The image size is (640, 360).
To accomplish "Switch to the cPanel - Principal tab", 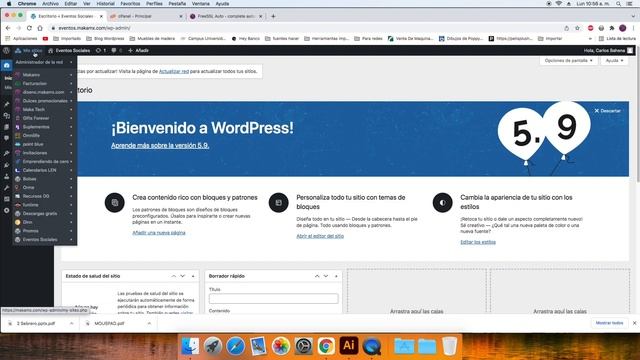I will pyautogui.click(x=146, y=16).
